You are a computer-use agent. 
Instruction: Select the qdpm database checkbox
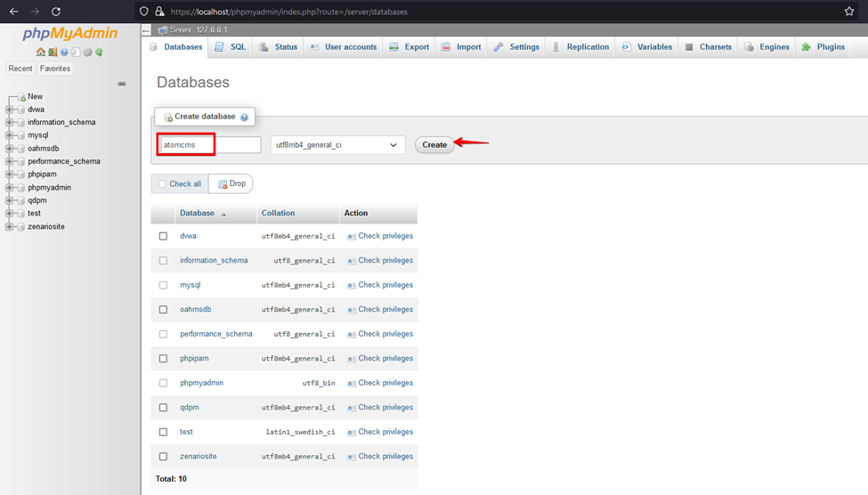click(163, 408)
